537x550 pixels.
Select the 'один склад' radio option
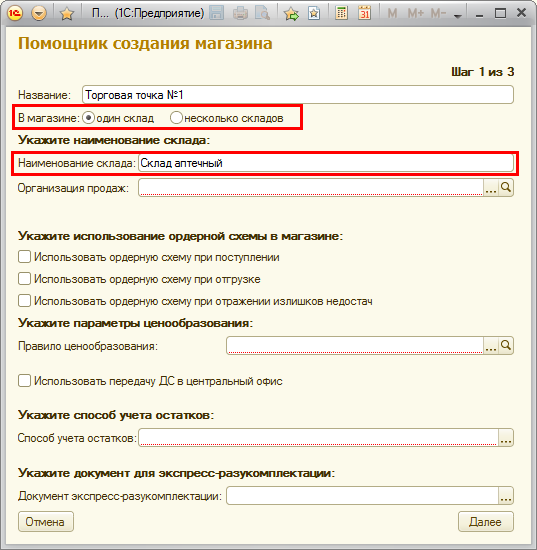(x=88, y=118)
